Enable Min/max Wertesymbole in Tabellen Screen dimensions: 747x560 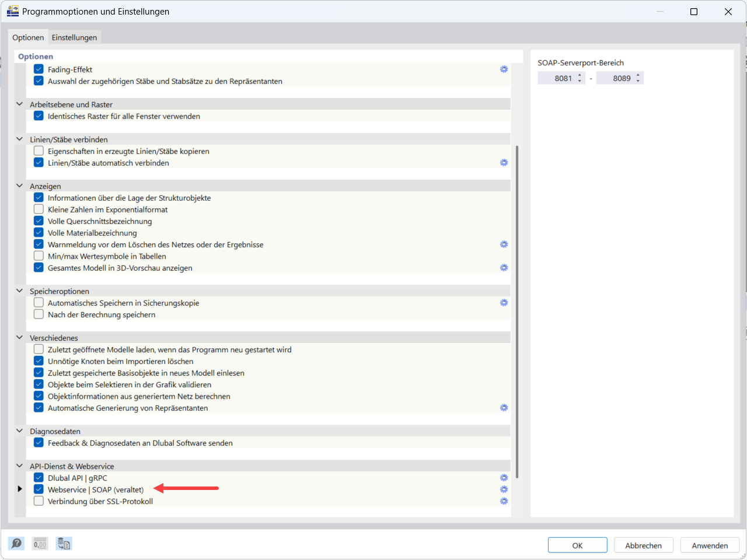(38, 256)
